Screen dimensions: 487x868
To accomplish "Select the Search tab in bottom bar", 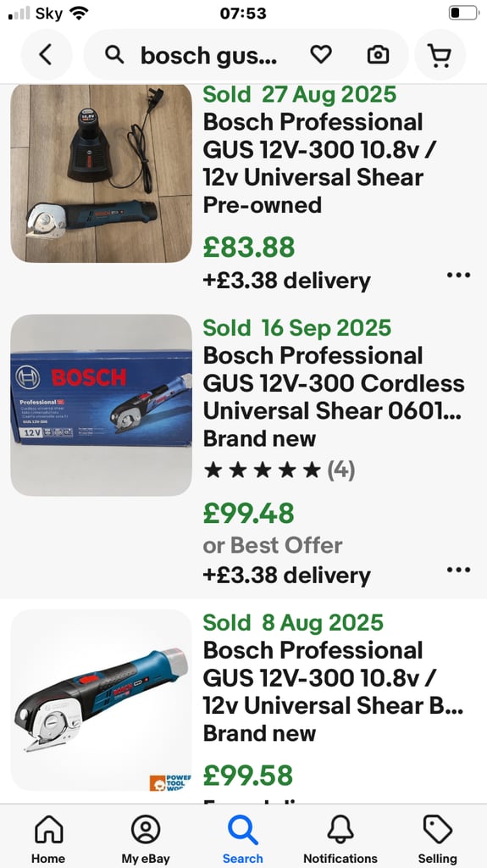I will pyautogui.click(x=243, y=838).
